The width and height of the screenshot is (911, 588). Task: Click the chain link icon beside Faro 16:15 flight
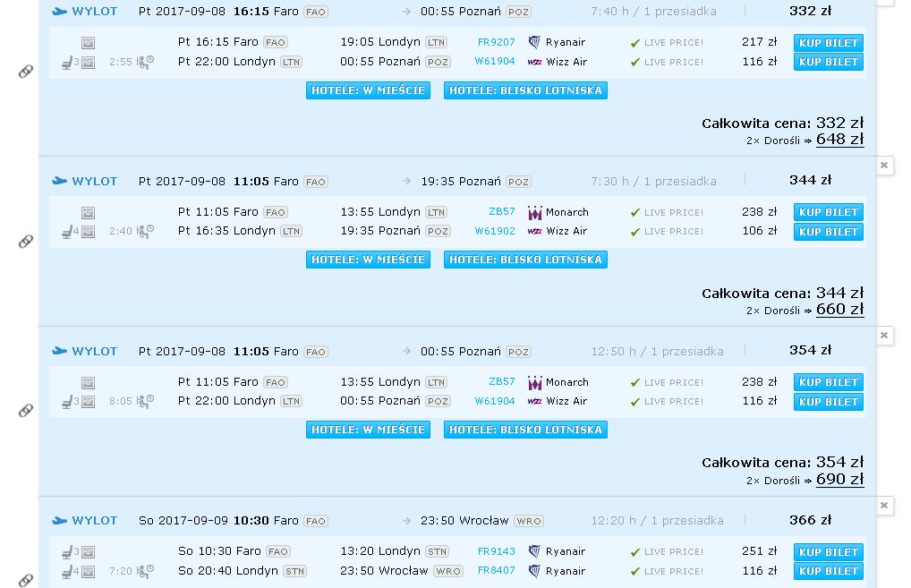click(x=26, y=72)
